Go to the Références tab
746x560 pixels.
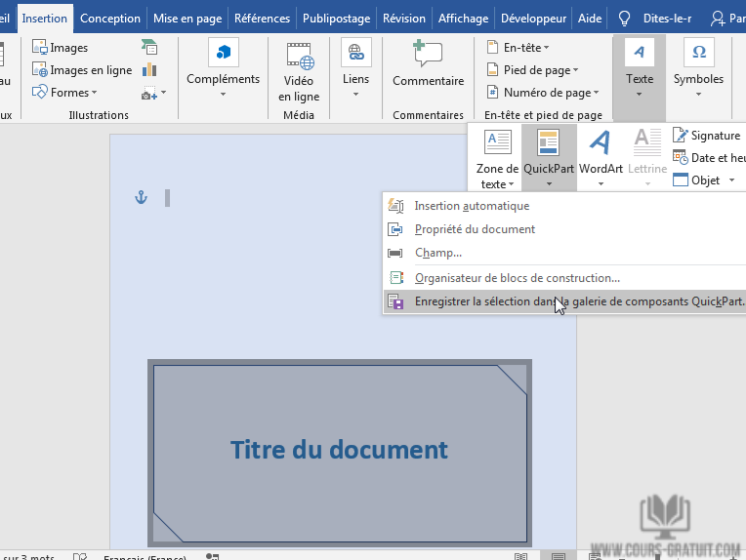coord(262,19)
